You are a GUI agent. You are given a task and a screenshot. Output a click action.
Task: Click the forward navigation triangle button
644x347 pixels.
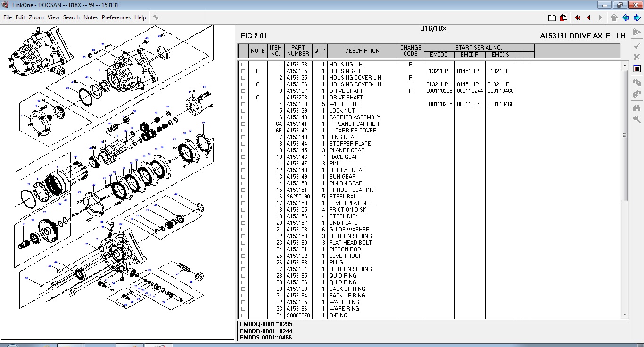pos(600,17)
